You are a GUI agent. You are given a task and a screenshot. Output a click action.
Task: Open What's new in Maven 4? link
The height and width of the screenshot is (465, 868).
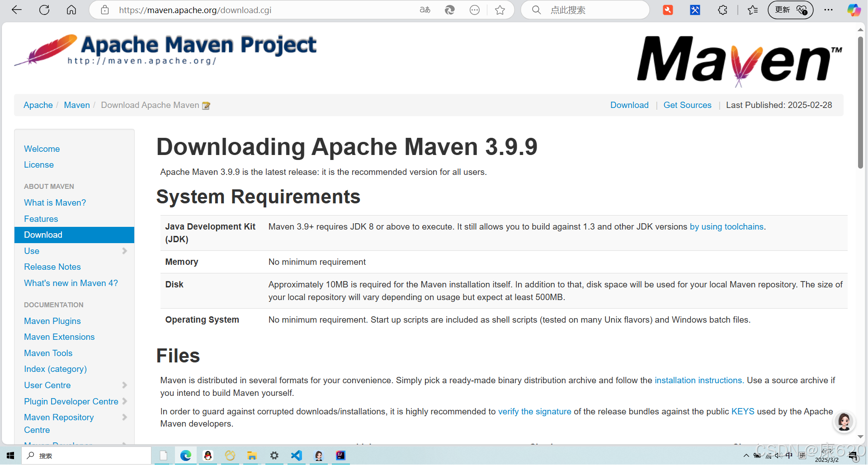tap(71, 283)
